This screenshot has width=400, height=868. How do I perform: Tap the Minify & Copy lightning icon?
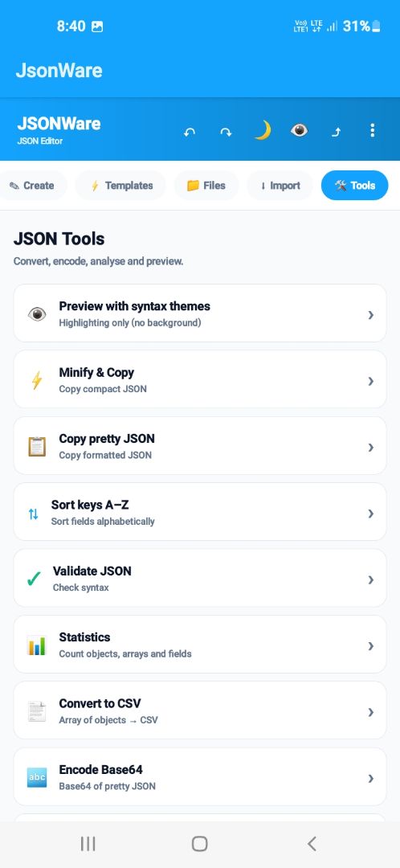36,380
